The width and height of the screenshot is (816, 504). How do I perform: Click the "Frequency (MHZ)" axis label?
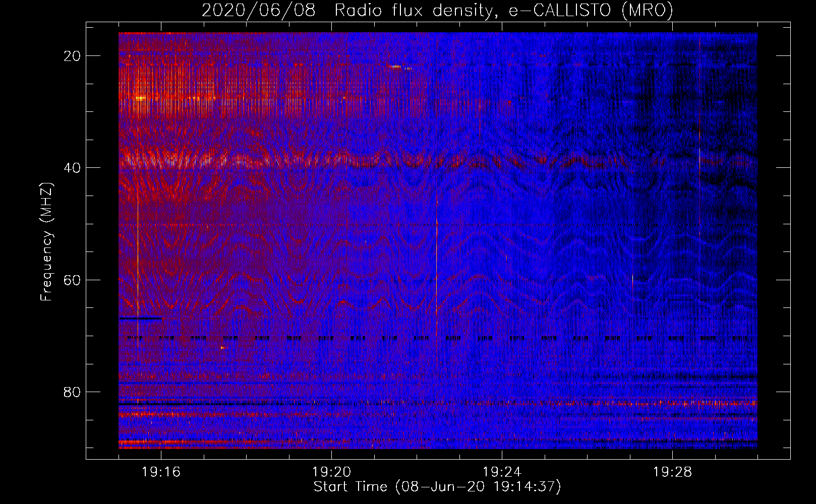click(x=46, y=242)
